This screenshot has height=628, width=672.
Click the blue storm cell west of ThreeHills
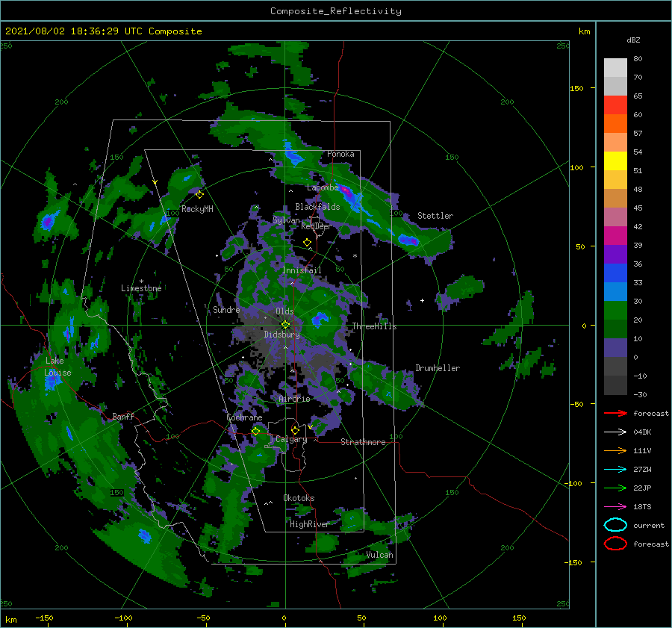[x=320, y=320]
